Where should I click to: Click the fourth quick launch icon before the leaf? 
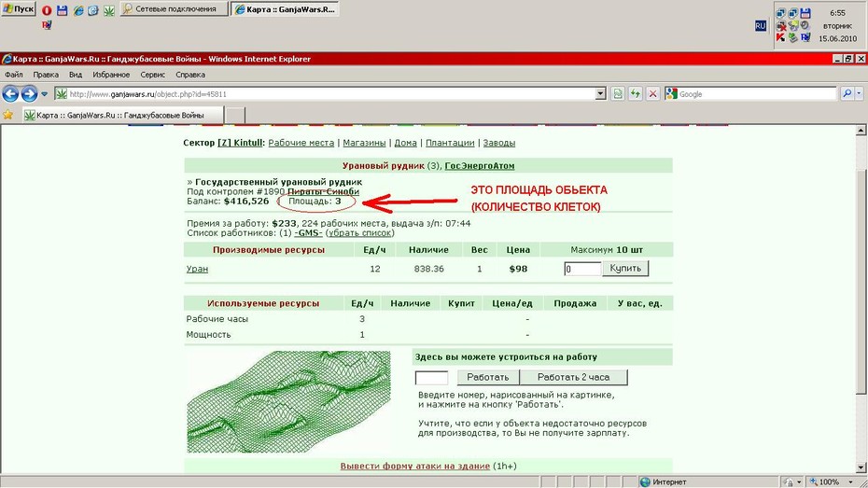coord(93,10)
